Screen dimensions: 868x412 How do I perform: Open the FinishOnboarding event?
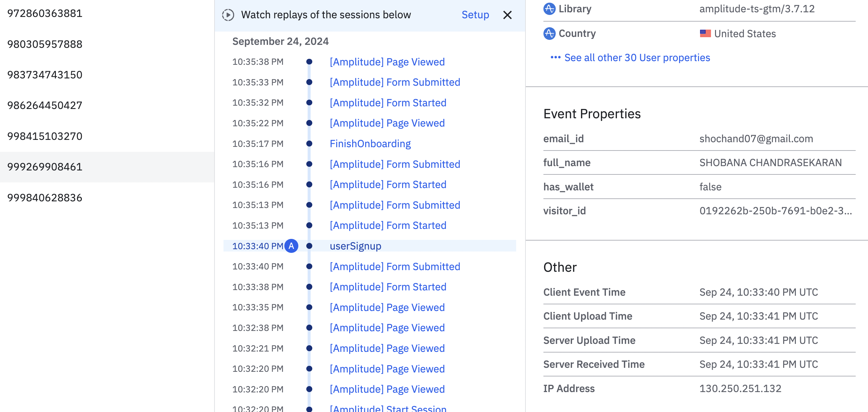370,144
